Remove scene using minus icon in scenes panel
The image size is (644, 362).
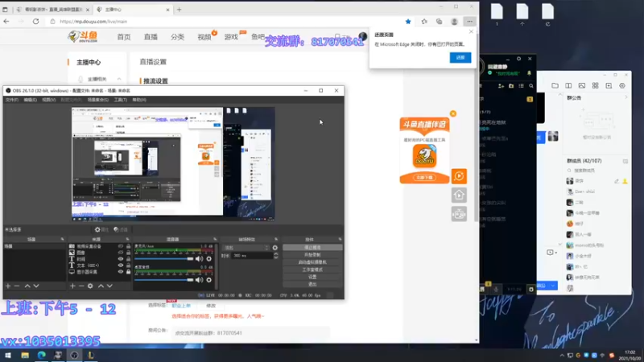pos(17,286)
